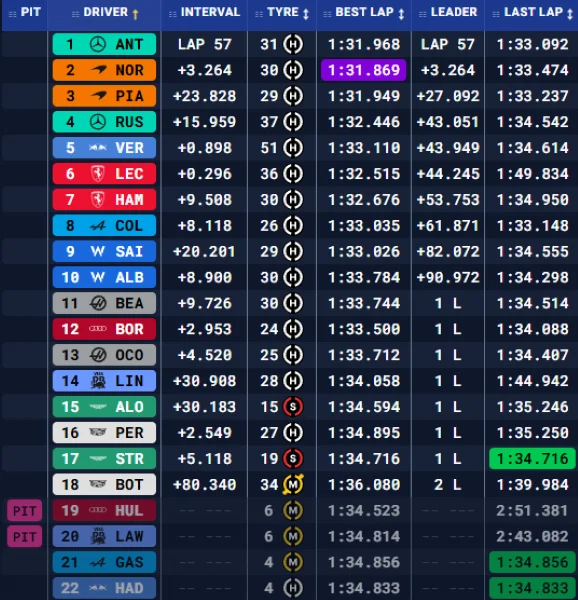This screenshot has height=600, width=578.
Task: Select driver badge 2 NOR
Action: pyautogui.click(x=104, y=70)
